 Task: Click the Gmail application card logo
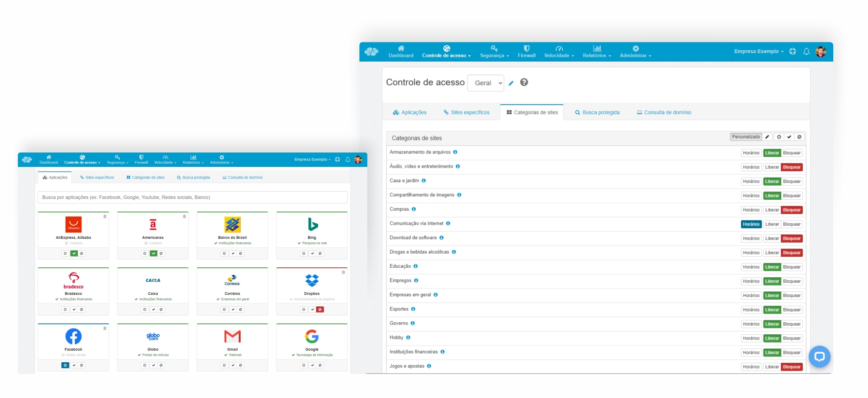[232, 336]
